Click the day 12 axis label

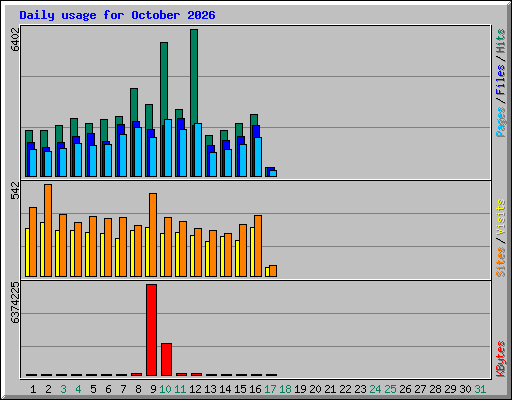click(195, 389)
